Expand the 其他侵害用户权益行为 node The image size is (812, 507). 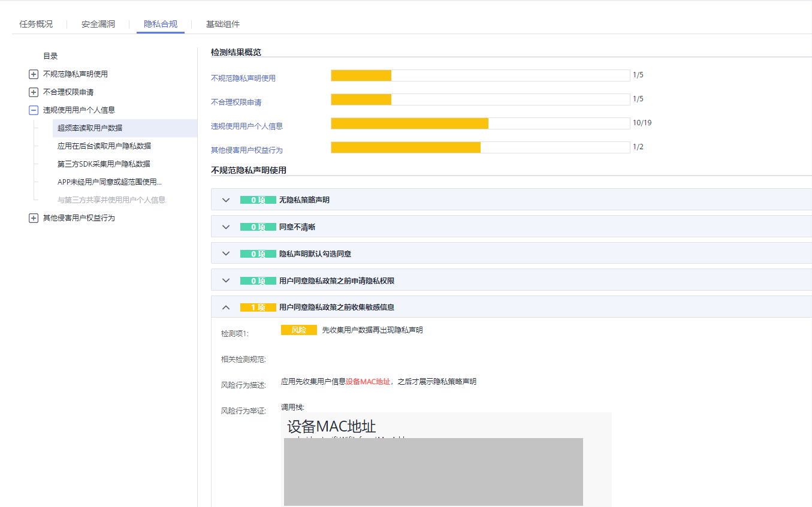tap(33, 218)
